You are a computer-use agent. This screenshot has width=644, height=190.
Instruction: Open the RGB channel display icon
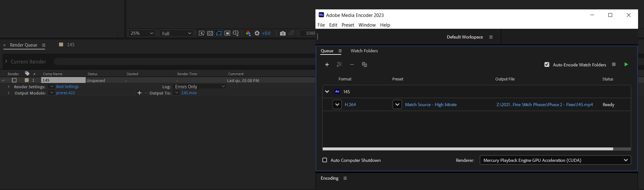248,33
